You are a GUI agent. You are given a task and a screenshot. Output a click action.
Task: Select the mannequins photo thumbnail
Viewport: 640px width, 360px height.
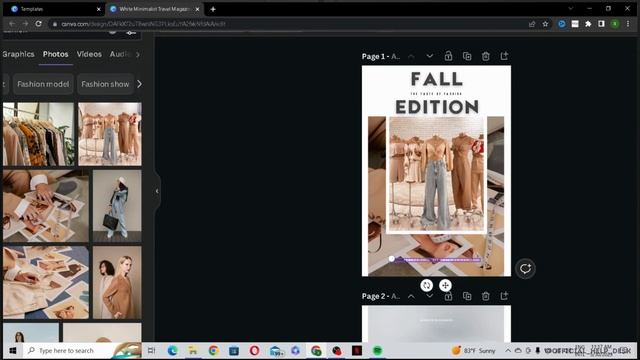(110, 134)
